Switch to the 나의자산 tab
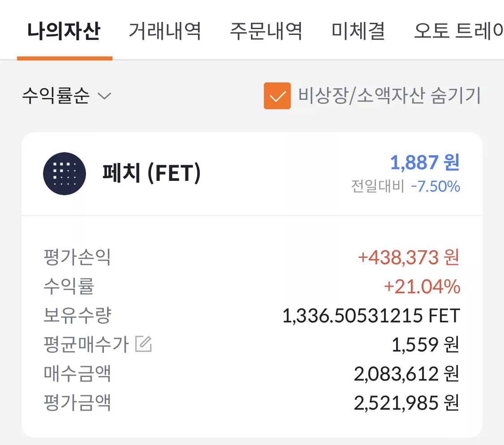 click(x=64, y=31)
